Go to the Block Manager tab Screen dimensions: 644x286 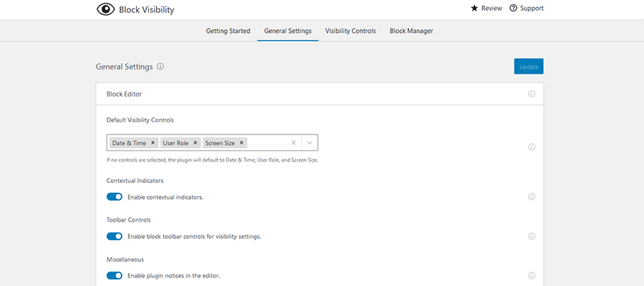pos(411,31)
